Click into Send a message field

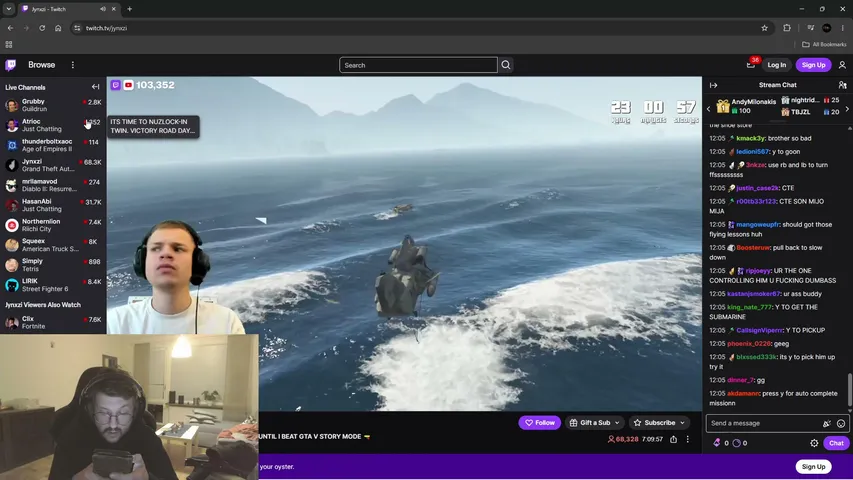point(764,423)
